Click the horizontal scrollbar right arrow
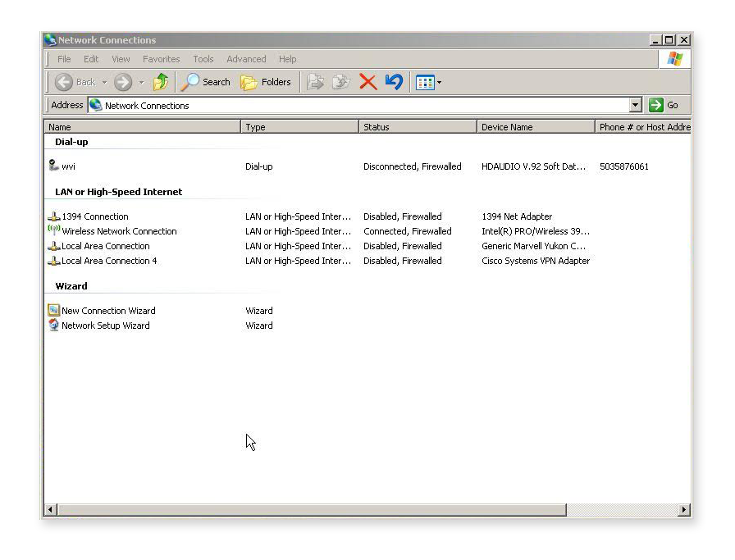This screenshot has height=560, width=735. 683,508
